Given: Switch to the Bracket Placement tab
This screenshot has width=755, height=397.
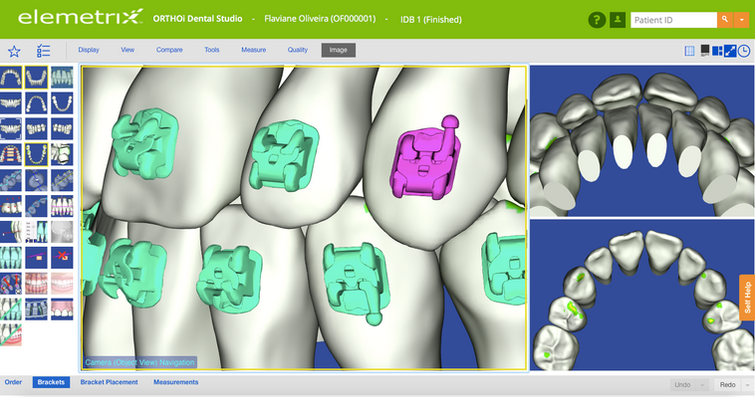Looking at the screenshot, I should coord(109,382).
